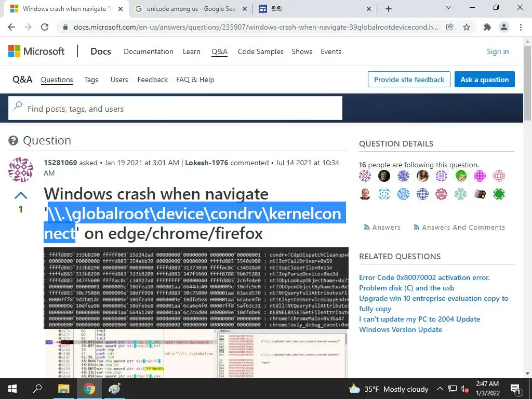This screenshot has width=532, height=399.
Task: Click the address bar URL
Action: [256, 27]
